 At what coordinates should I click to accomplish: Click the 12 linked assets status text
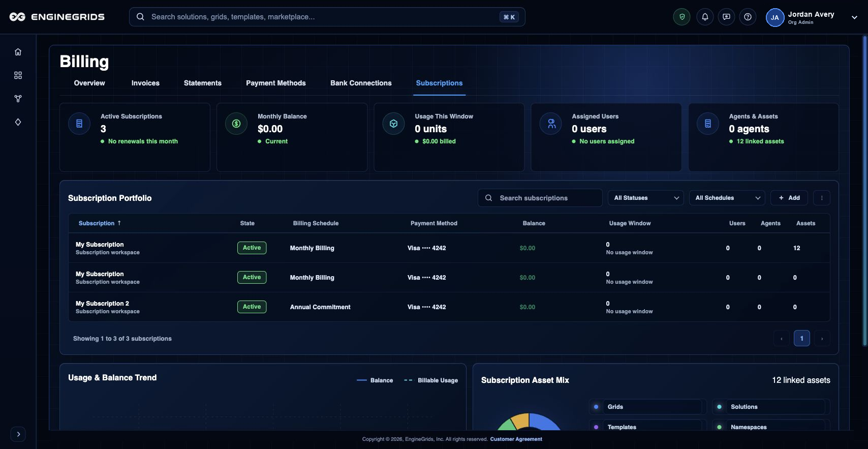(760, 141)
